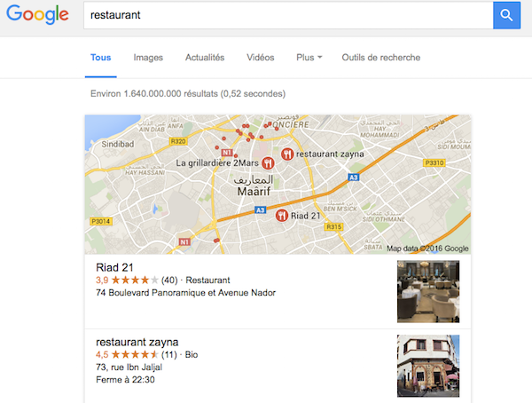
Task: Click the Riad 21 map pin
Action: pos(281,216)
